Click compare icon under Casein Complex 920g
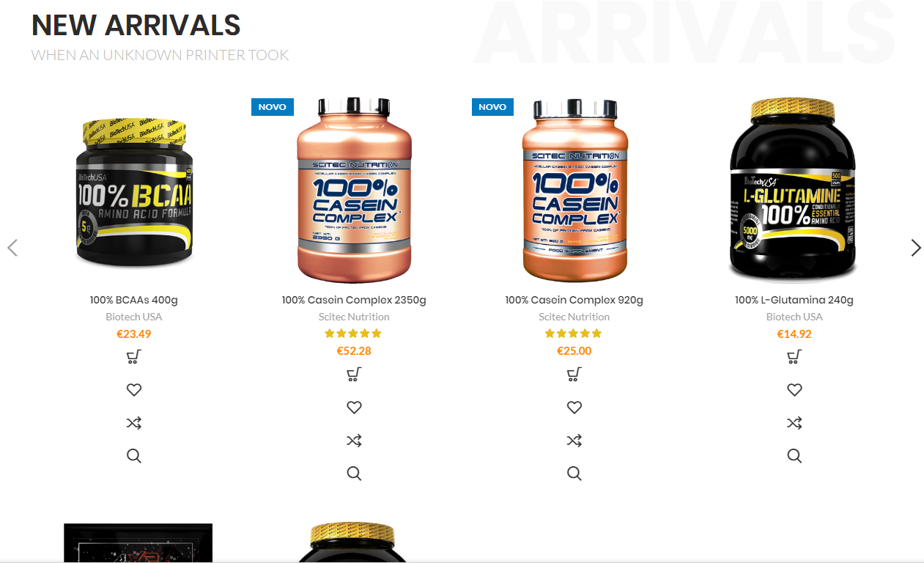924x563 pixels. [574, 441]
